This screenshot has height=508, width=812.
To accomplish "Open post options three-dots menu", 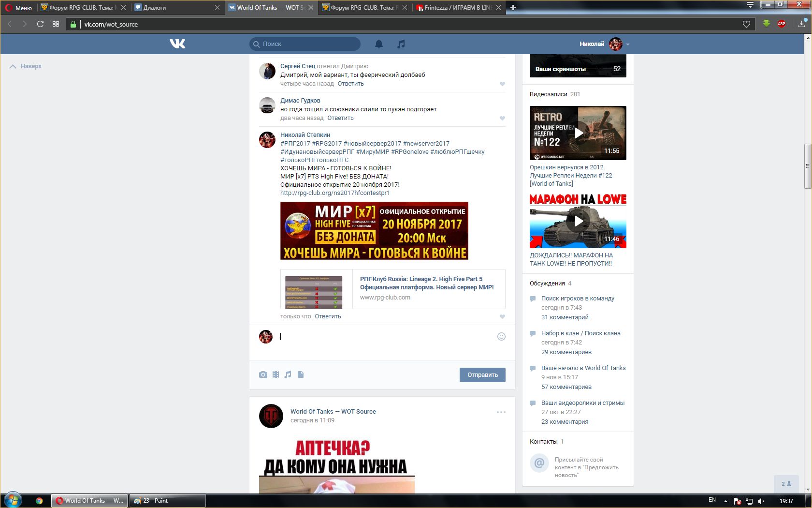I will tap(501, 412).
